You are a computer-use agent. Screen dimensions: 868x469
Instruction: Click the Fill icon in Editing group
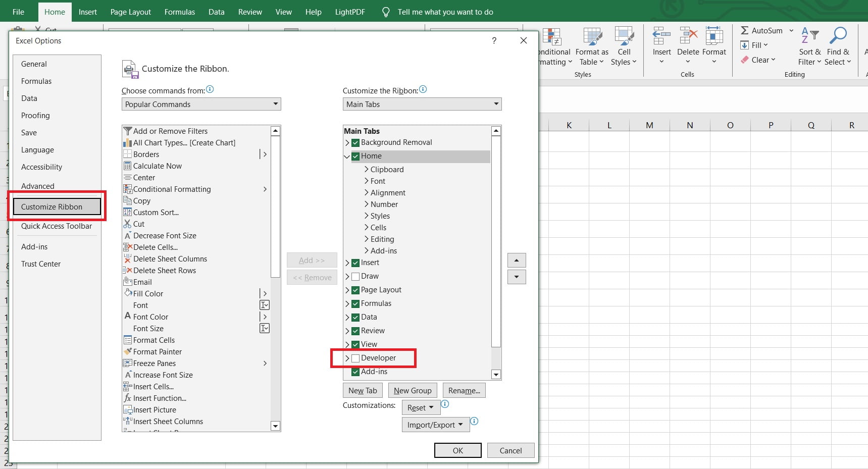click(x=745, y=45)
